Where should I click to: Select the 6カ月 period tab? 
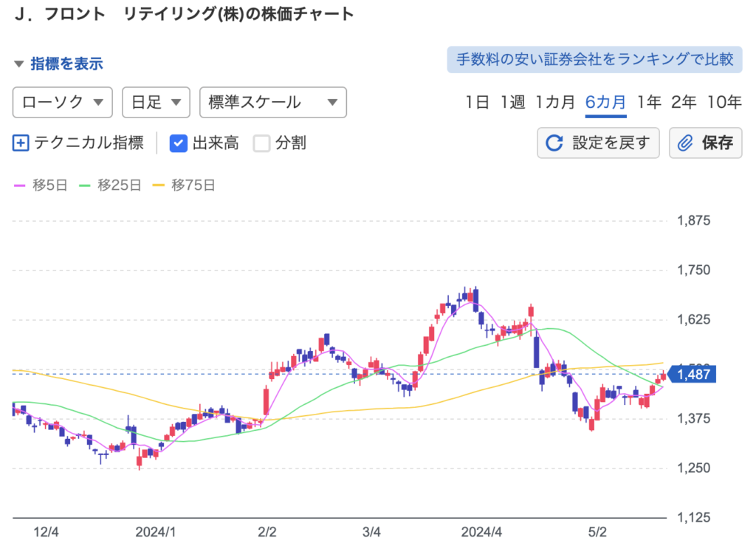605,102
